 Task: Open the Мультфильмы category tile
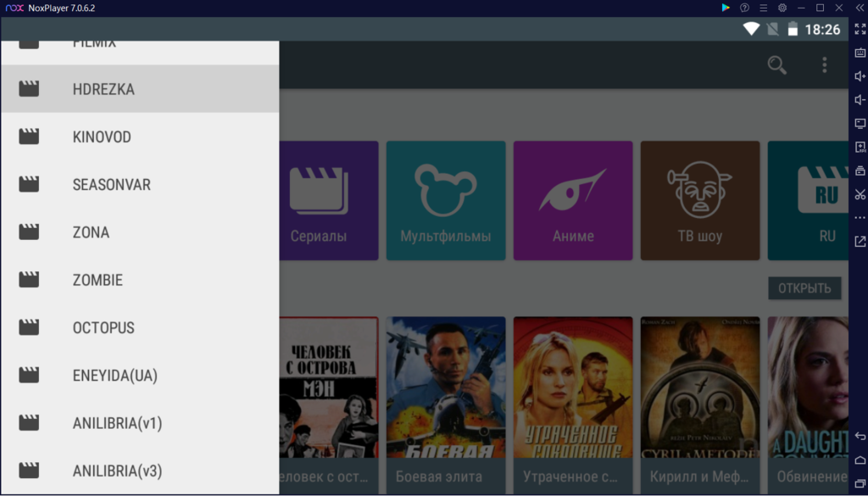coord(446,200)
